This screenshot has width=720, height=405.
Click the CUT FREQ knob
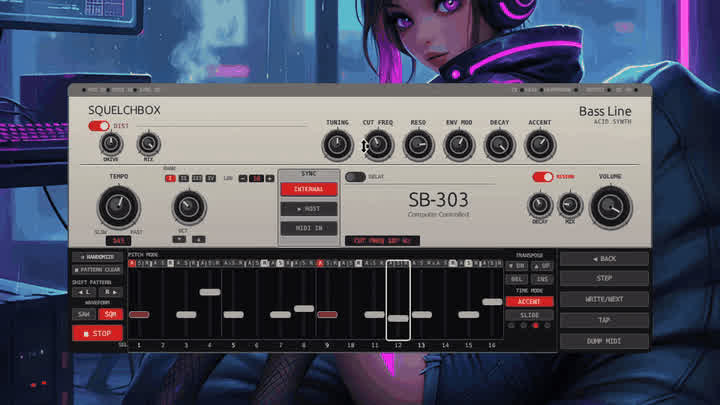click(x=378, y=145)
